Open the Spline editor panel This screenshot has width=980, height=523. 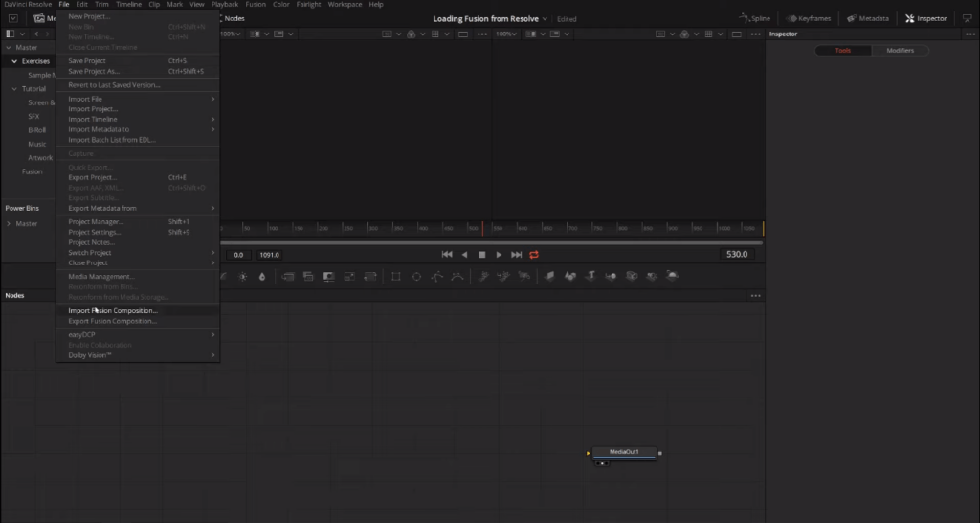[754, 18]
